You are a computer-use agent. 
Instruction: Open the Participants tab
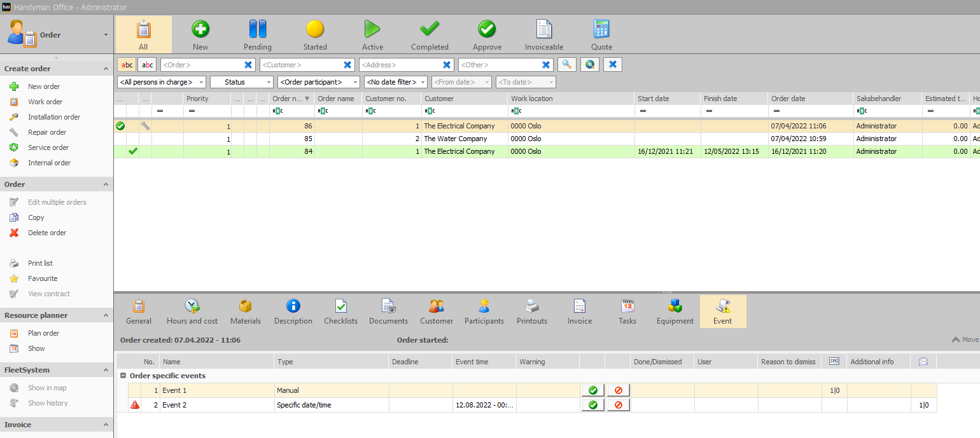[484, 311]
